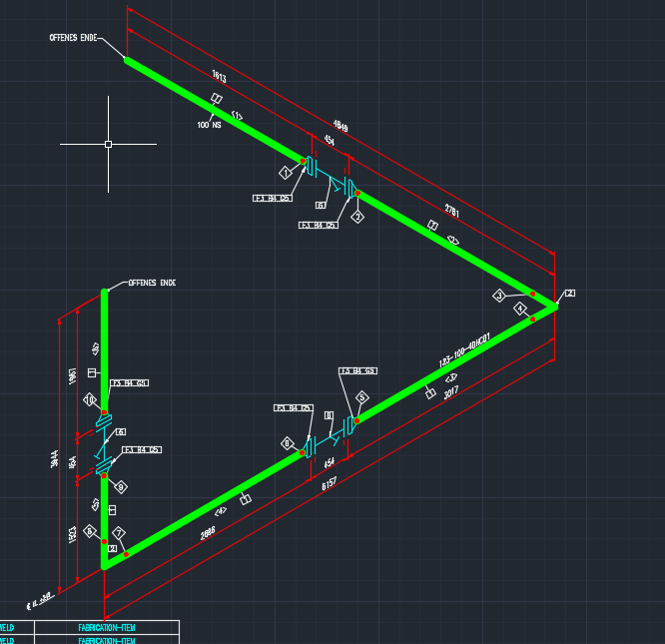This screenshot has height=644, width=665.
Task: Click OFFENES ENDE label on the vertical pipe
Action: point(152,283)
